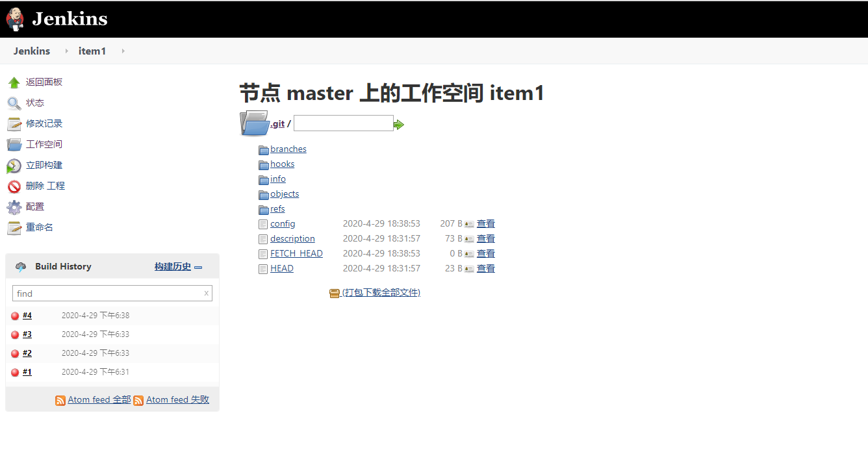Click the green go arrow after path field
This screenshot has width=868, height=476.
399,124
